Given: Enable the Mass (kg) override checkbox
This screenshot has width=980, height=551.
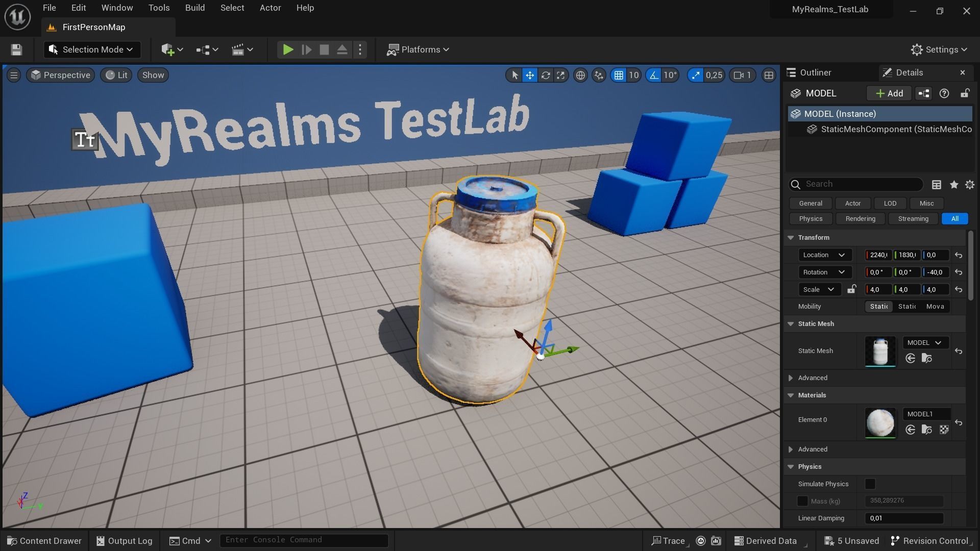Looking at the screenshot, I should click(x=802, y=501).
